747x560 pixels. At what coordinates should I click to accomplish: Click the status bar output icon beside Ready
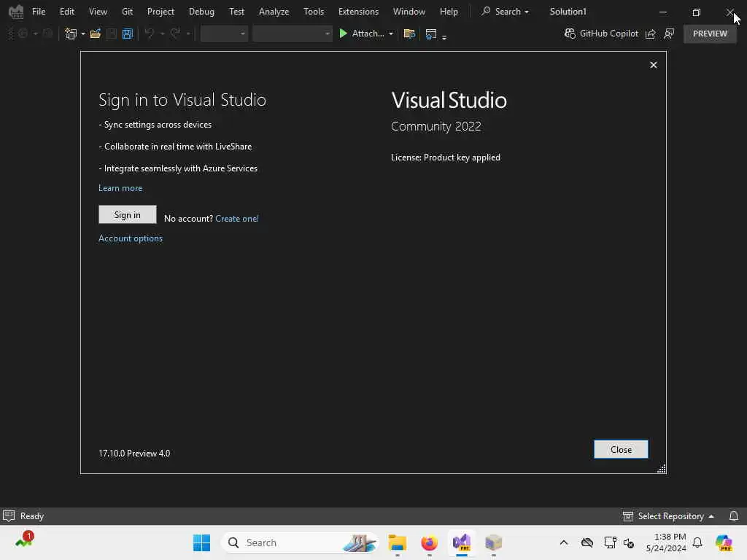click(x=9, y=516)
